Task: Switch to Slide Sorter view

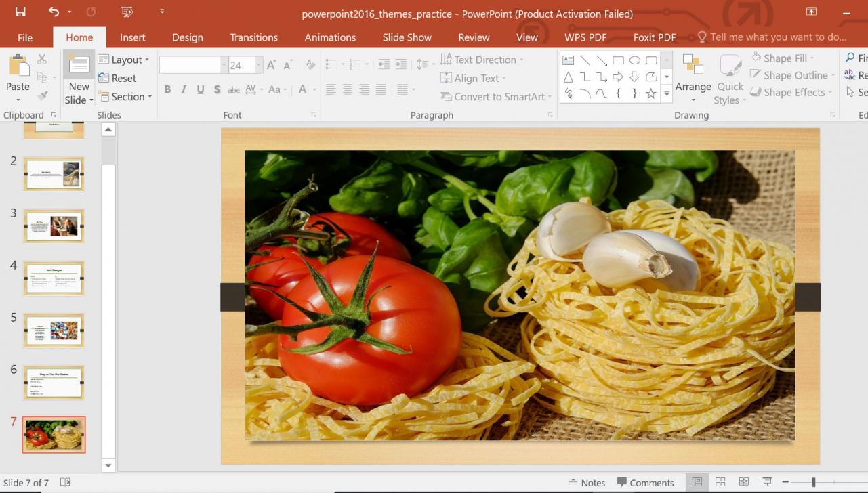Action: (x=720, y=481)
